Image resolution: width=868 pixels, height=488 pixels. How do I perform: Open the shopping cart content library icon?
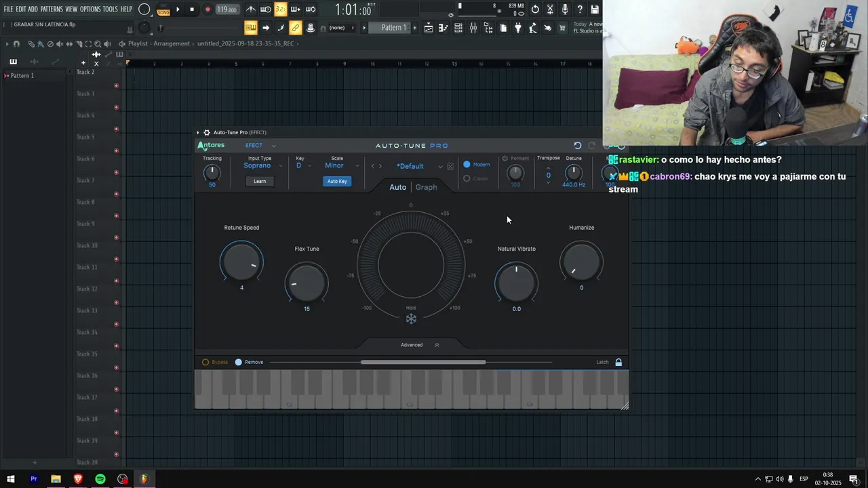click(562, 28)
